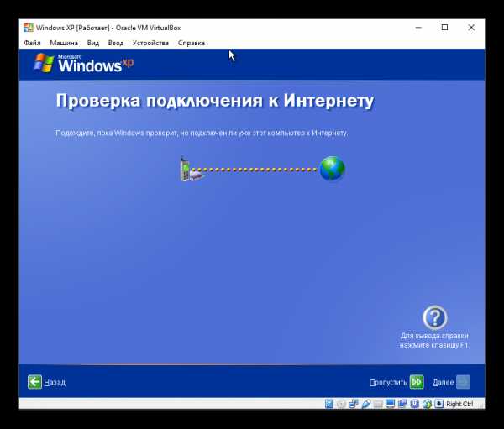Click the USB devices status icon
Screen dimensions: 504x429
[366, 404]
